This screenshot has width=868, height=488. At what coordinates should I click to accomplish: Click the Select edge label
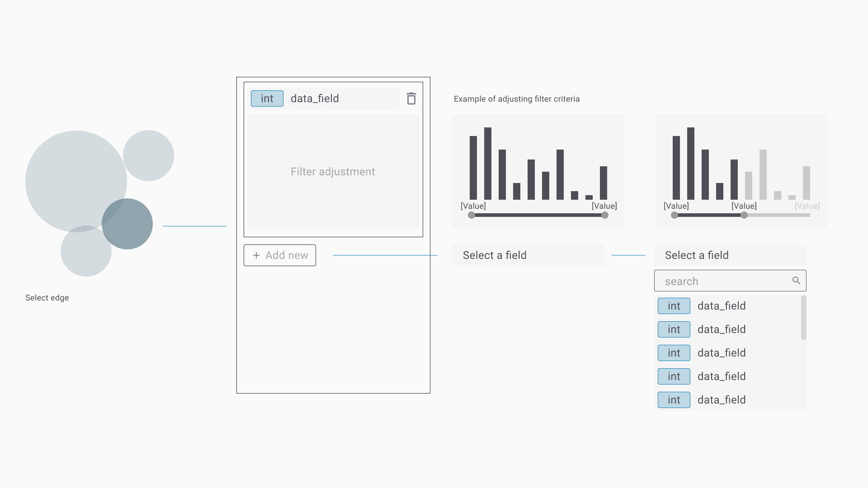47,298
